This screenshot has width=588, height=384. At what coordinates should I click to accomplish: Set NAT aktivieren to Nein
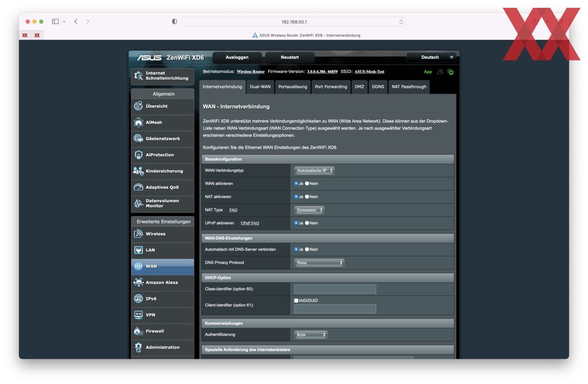click(307, 197)
